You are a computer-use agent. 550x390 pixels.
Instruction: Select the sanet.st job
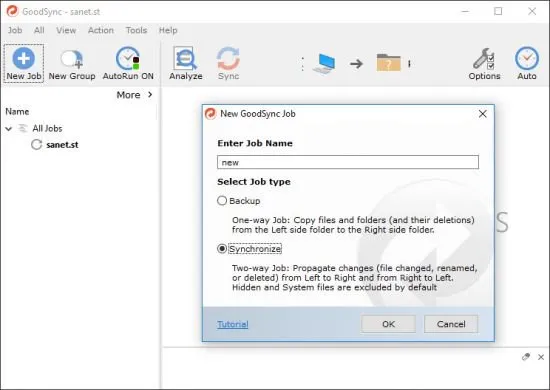pyautogui.click(x=62, y=144)
